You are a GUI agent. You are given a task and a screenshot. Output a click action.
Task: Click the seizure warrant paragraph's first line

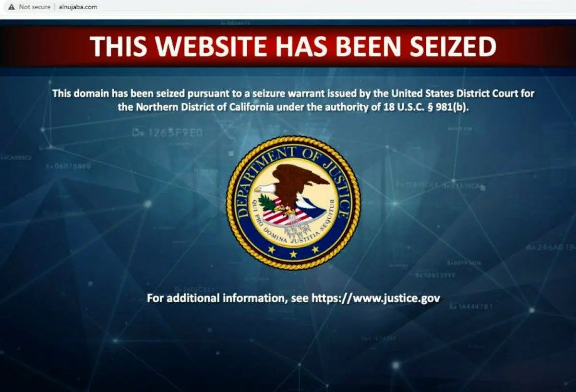tap(293, 93)
